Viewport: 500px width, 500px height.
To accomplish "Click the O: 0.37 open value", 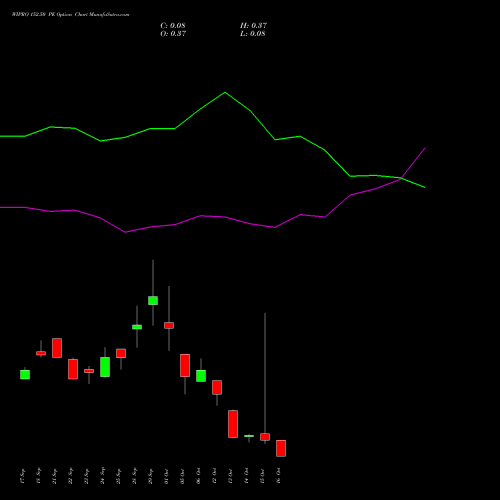I will (173, 34).
